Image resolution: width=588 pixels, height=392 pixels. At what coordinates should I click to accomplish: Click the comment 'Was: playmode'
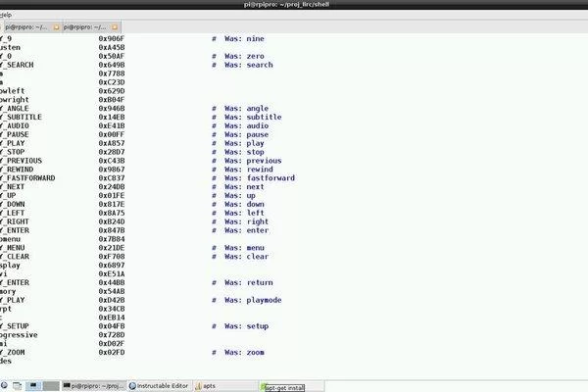253,300
